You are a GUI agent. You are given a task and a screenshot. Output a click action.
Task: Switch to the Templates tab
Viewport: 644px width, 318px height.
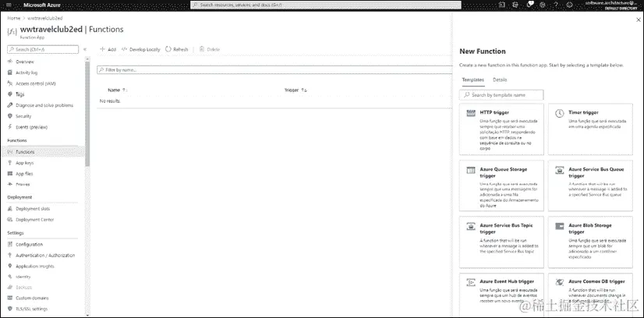(472, 79)
